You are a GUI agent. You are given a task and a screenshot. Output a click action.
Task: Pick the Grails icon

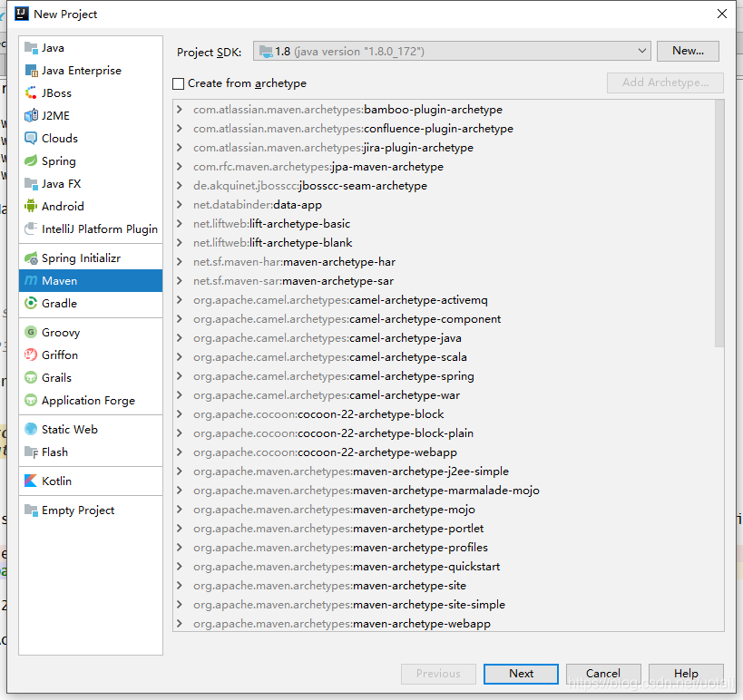(x=31, y=378)
